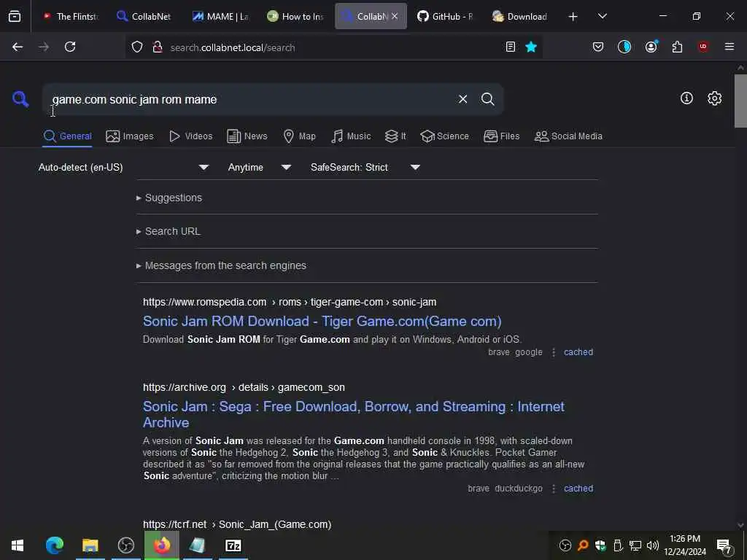Click the archive.org result URL
This screenshot has width=747, height=560.
[x=244, y=388]
